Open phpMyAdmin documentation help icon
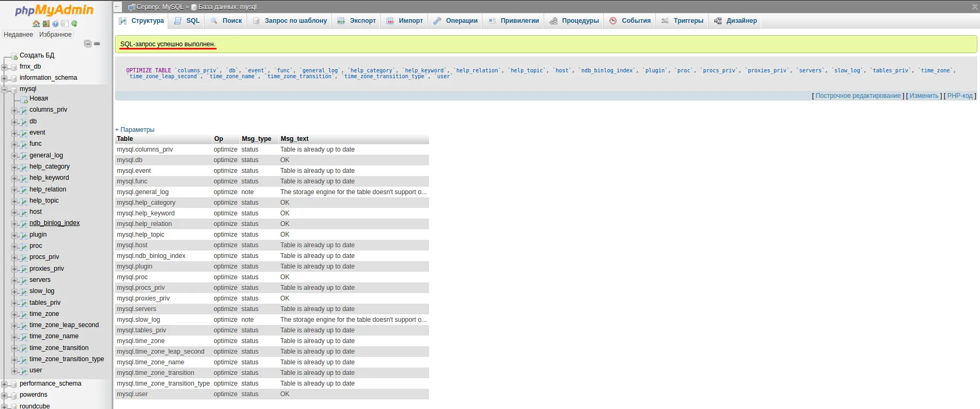 [x=55, y=23]
